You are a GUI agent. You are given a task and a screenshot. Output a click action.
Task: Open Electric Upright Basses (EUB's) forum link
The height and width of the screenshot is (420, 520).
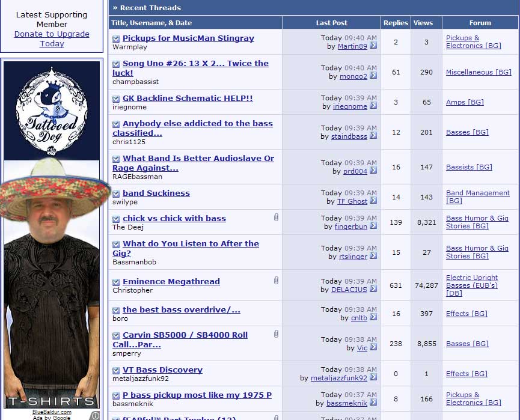coord(472,285)
